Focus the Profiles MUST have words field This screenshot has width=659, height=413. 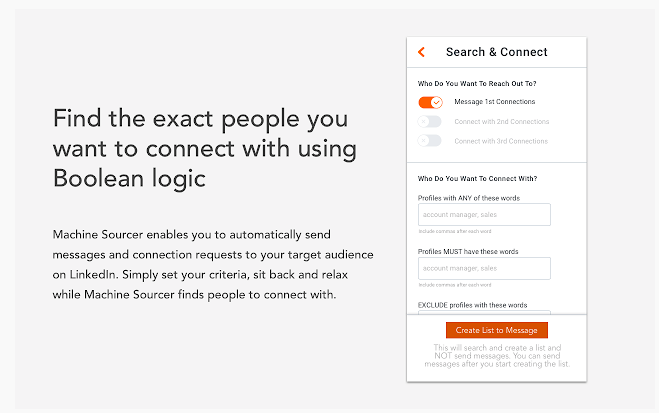pyautogui.click(x=484, y=268)
